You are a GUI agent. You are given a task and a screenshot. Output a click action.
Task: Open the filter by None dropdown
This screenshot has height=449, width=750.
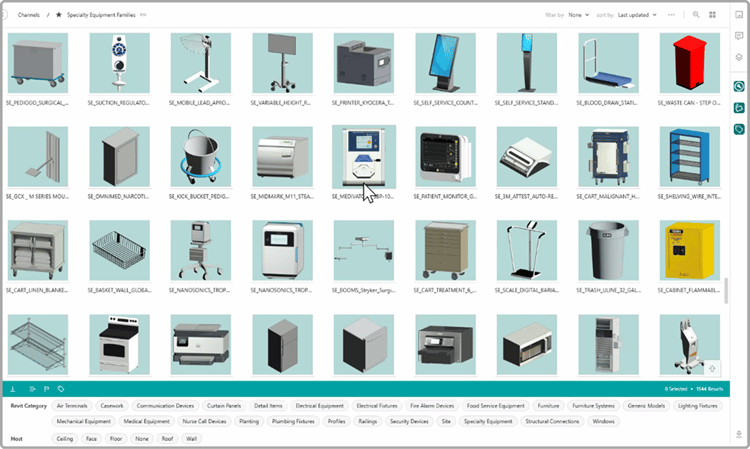click(579, 15)
